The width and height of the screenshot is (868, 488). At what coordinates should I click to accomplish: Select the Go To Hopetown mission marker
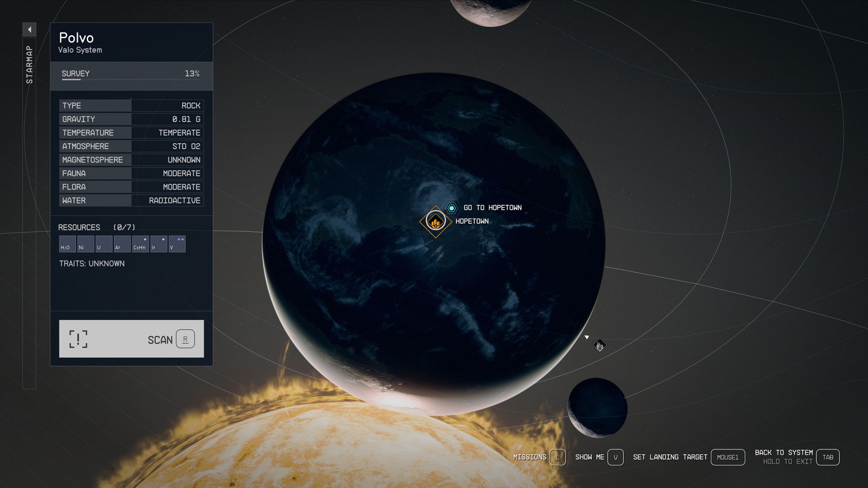click(x=451, y=208)
